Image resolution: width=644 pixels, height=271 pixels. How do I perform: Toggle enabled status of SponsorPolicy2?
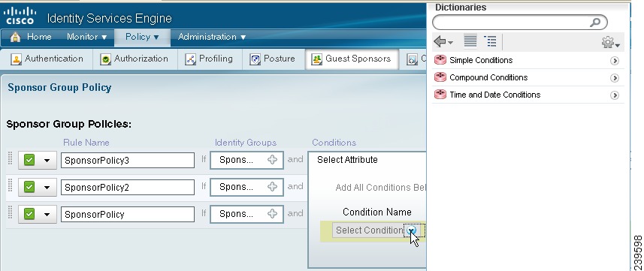[29, 187]
